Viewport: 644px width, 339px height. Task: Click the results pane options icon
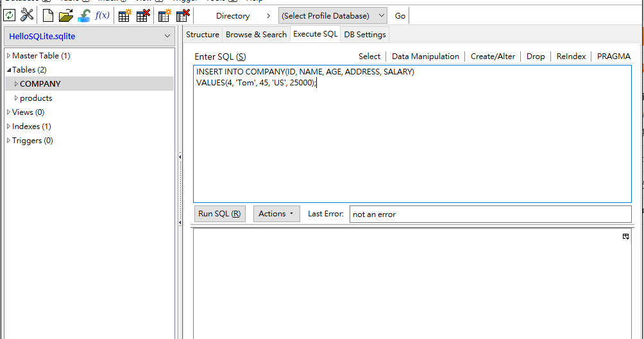click(625, 236)
